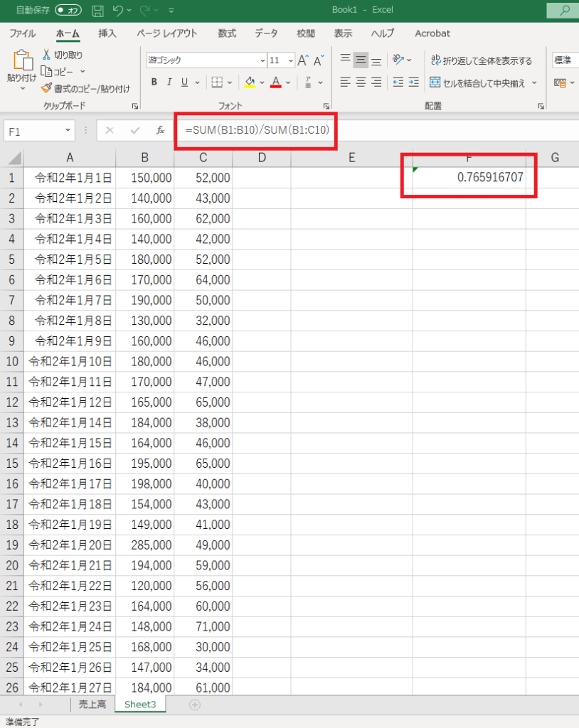Click the Underline button
The width and height of the screenshot is (579, 728).
[185, 82]
